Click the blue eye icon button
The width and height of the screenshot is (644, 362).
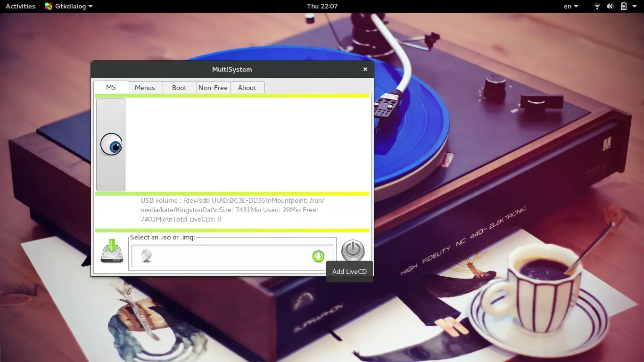click(x=111, y=144)
